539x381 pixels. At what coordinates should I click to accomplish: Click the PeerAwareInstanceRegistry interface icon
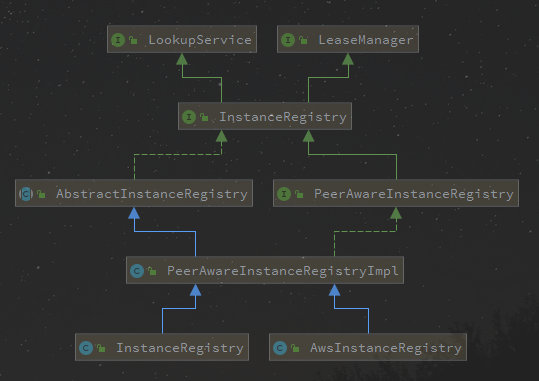click(x=284, y=194)
